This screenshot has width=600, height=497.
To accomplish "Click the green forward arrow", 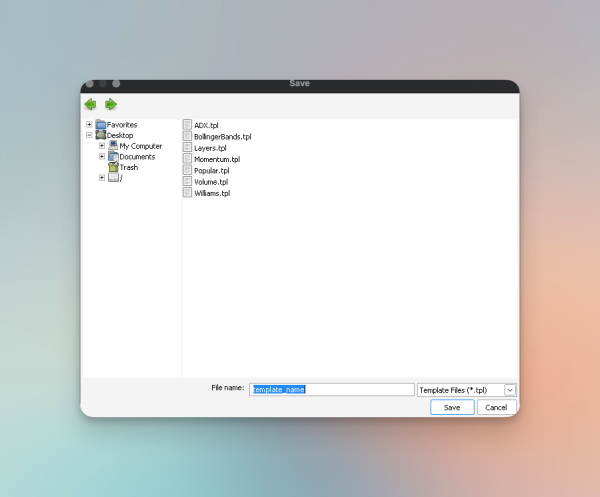I will coord(111,104).
